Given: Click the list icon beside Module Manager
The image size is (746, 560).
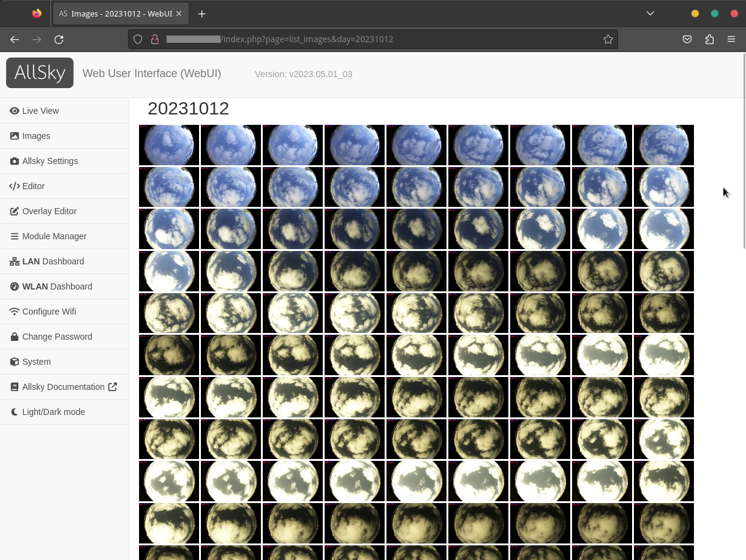Looking at the screenshot, I should click(15, 236).
